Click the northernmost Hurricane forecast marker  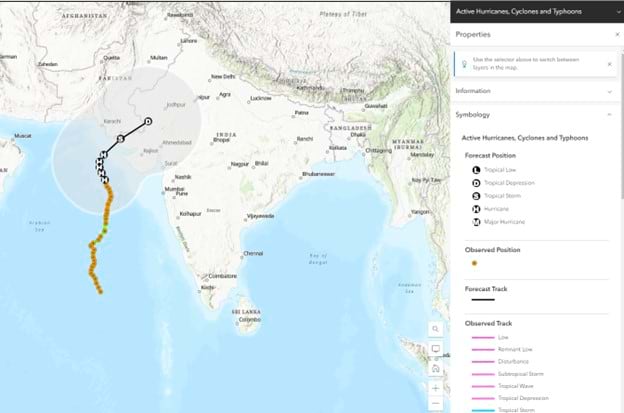click(104, 154)
